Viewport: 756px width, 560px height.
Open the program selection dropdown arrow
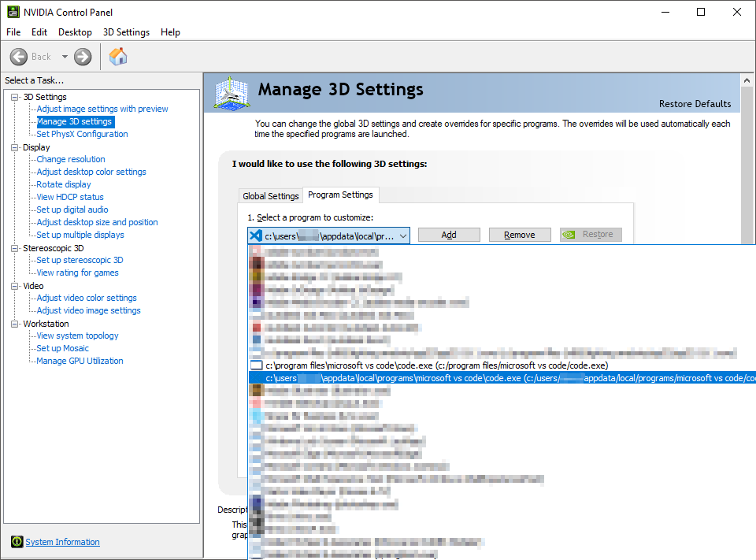point(403,235)
